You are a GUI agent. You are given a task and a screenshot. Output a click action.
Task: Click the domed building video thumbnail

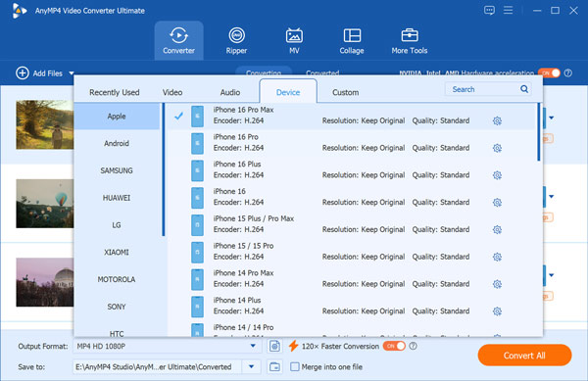click(45, 282)
